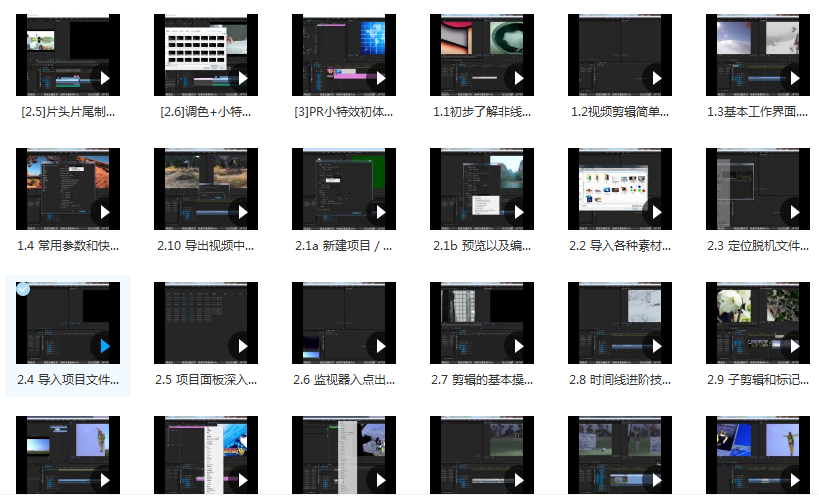Select the file name 2.1a 新建项目 /...
The width and height of the screenshot is (819, 497).
[344, 246]
